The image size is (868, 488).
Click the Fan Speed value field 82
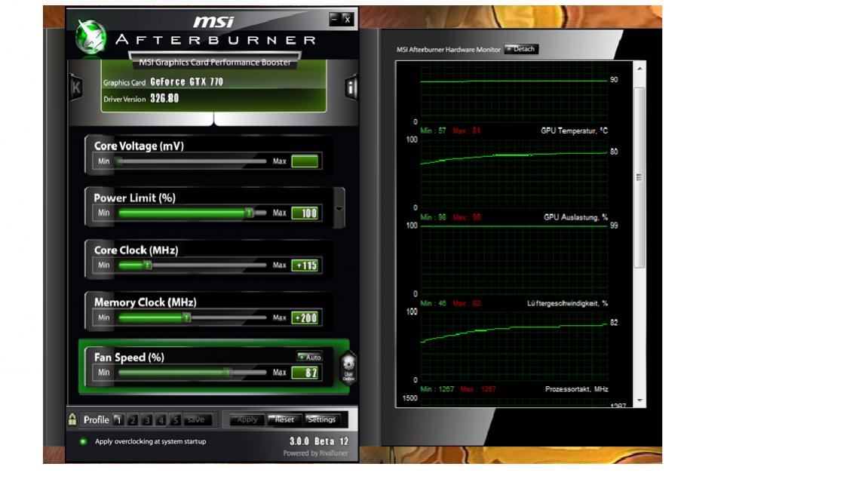pyautogui.click(x=305, y=373)
